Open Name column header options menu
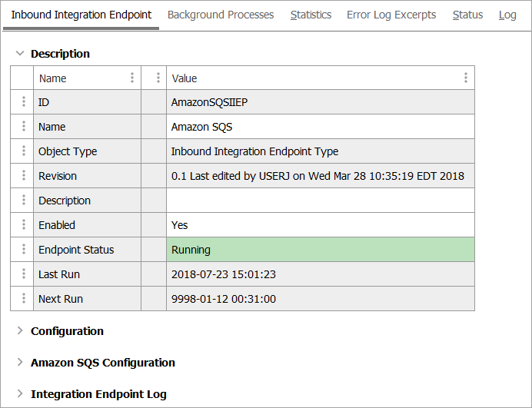Image resolution: width=532 pixels, height=408 pixels. [132, 78]
